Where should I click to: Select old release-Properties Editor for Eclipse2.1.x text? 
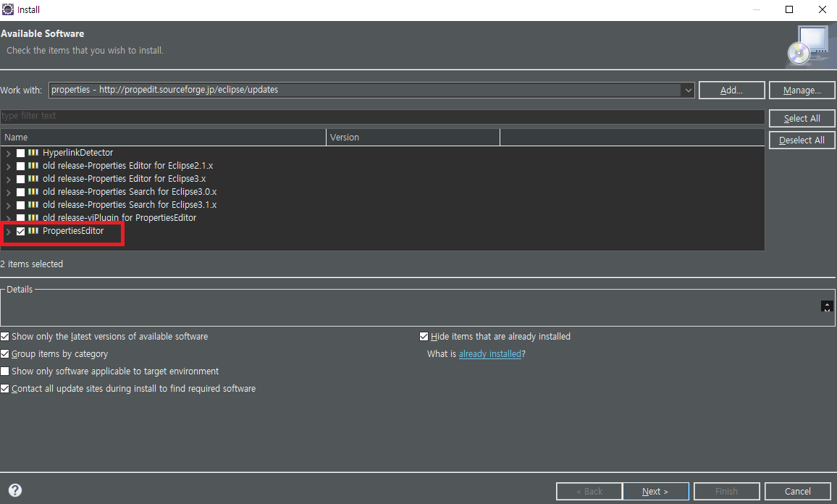127,166
